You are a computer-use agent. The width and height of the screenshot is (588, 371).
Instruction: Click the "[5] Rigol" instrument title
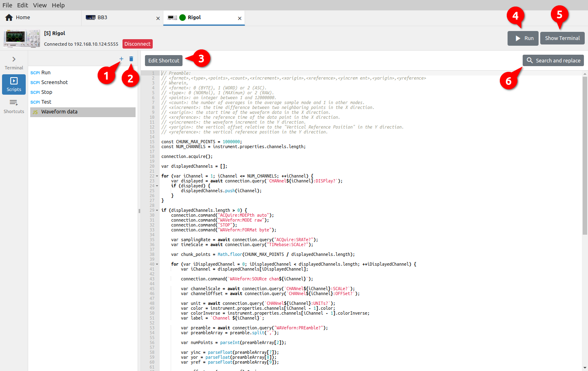55,33
